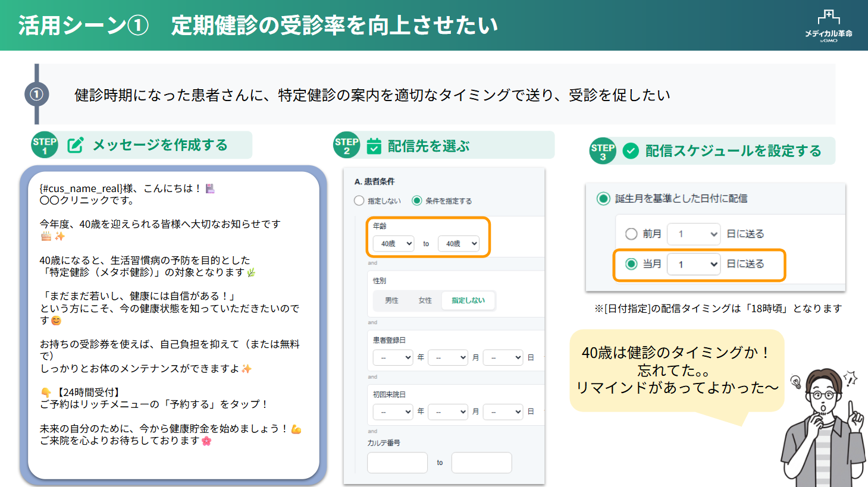Viewport: 868px width, 487px height.
Task: Choose the 前月 radio option
Action: (631, 234)
